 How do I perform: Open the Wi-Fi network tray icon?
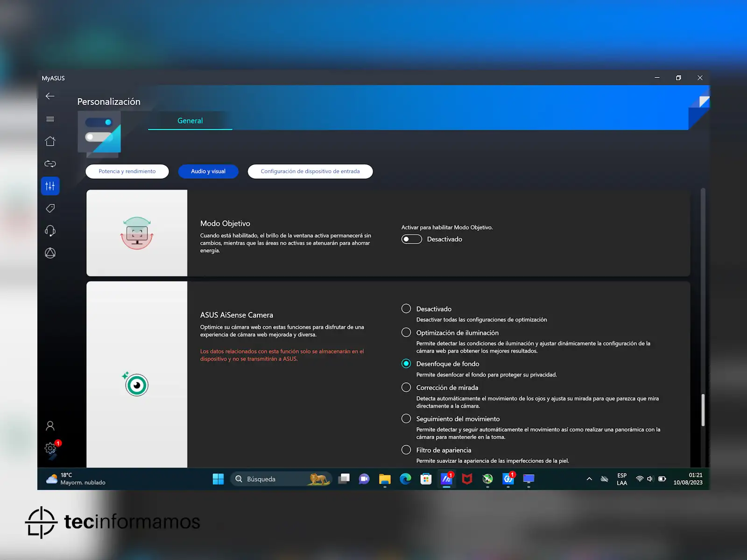640,479
